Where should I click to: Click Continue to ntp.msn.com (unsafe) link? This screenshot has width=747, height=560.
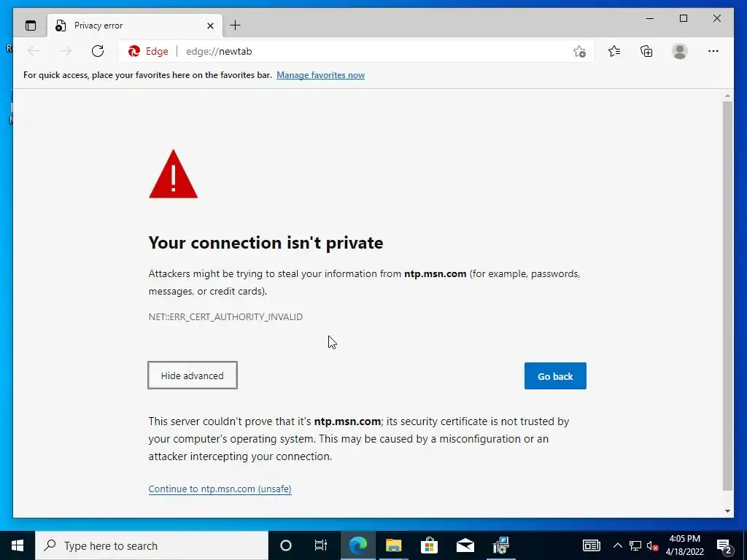click(220, 489)
